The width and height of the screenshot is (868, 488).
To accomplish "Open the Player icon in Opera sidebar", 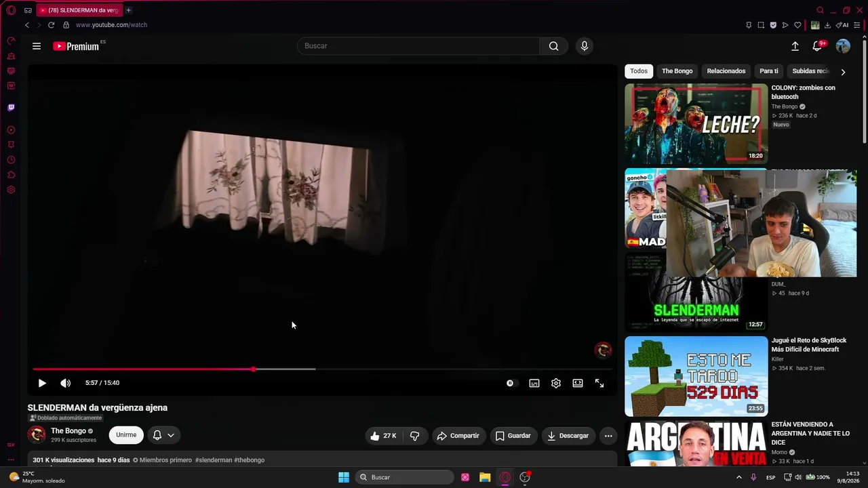I will click(x=11, y=130).
